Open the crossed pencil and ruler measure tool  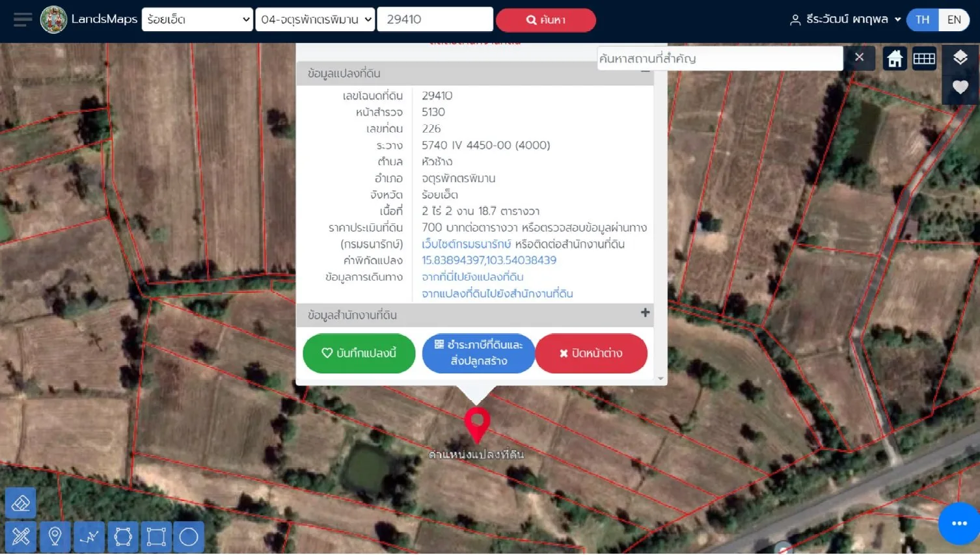21,537
